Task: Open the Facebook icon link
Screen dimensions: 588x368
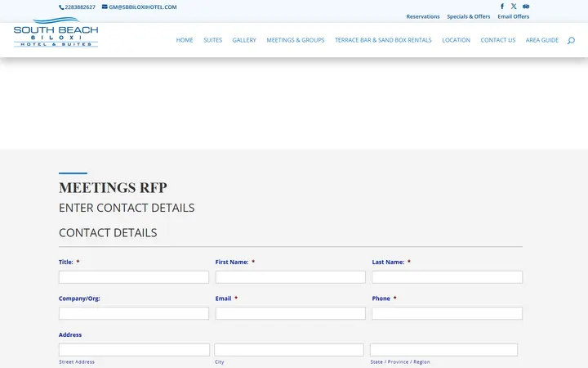Action: (502, 6)
